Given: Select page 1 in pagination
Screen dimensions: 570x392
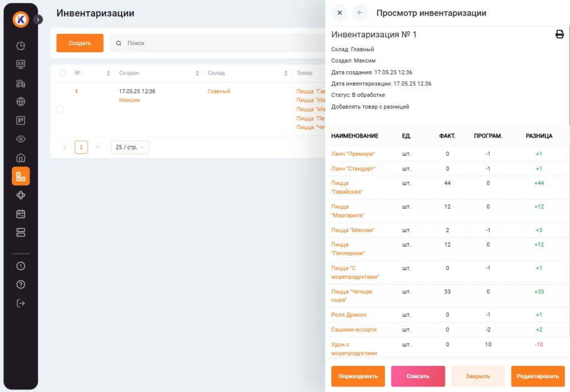Looking at the screenshot, I should point(81,148).
